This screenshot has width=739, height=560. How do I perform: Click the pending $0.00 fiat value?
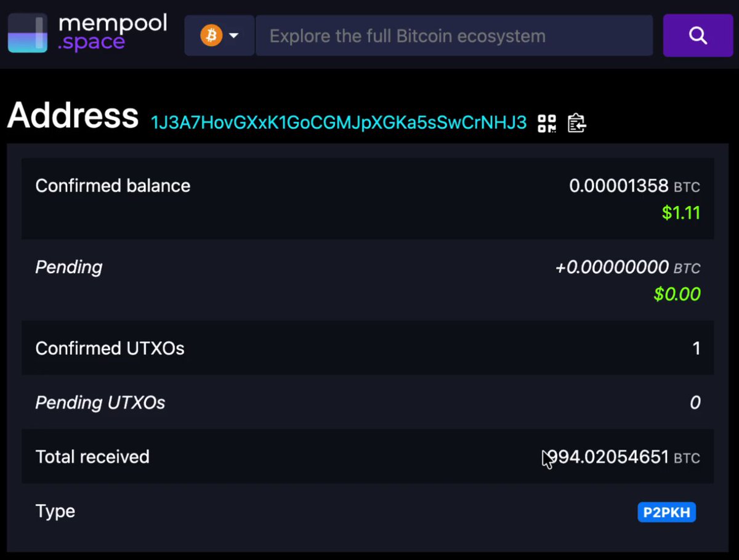pyautogui.click(x=677, y=294)
